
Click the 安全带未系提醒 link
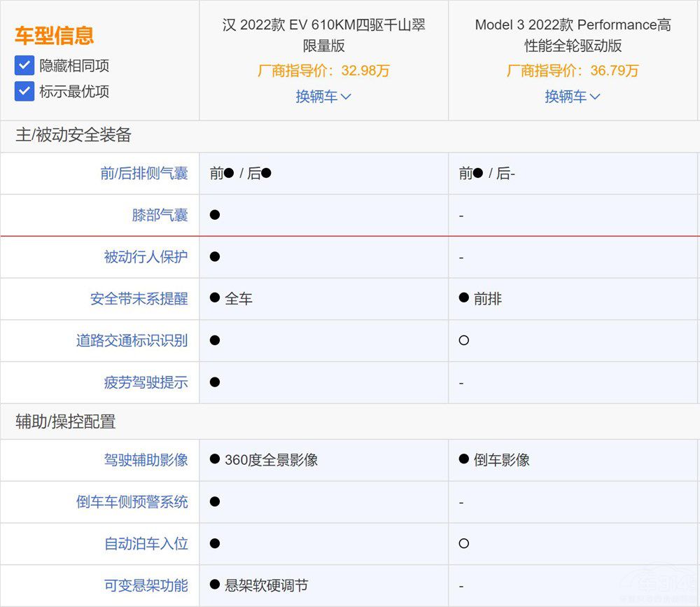tap(139, 299)
